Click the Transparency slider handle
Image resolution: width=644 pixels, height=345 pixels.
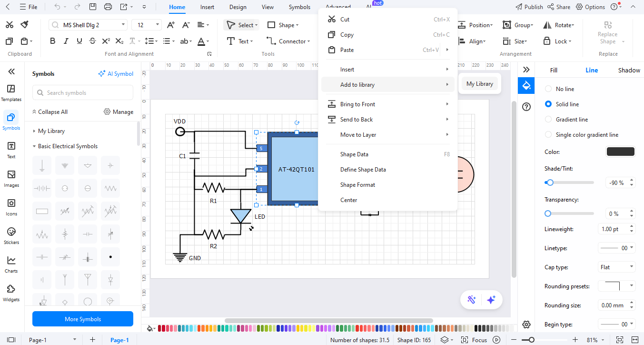(548, 213)
